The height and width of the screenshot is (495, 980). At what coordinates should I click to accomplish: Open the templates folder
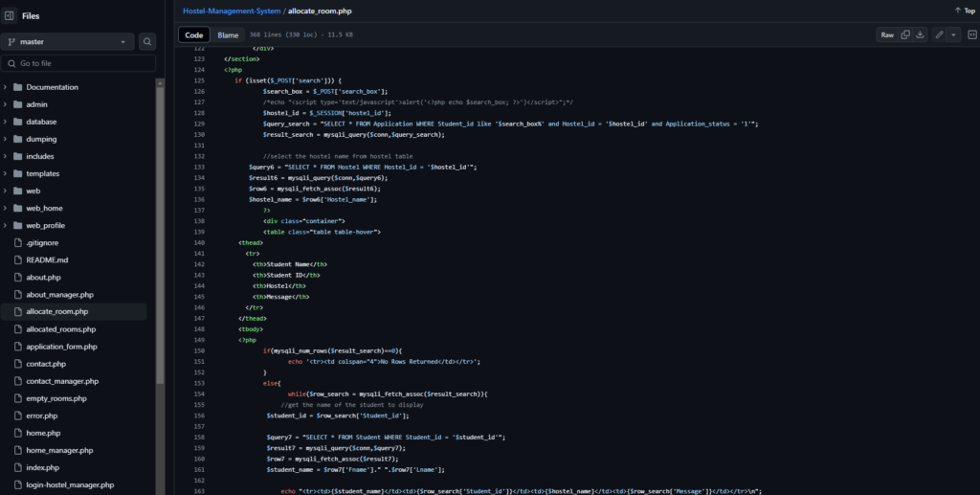(x=42, y=173)
